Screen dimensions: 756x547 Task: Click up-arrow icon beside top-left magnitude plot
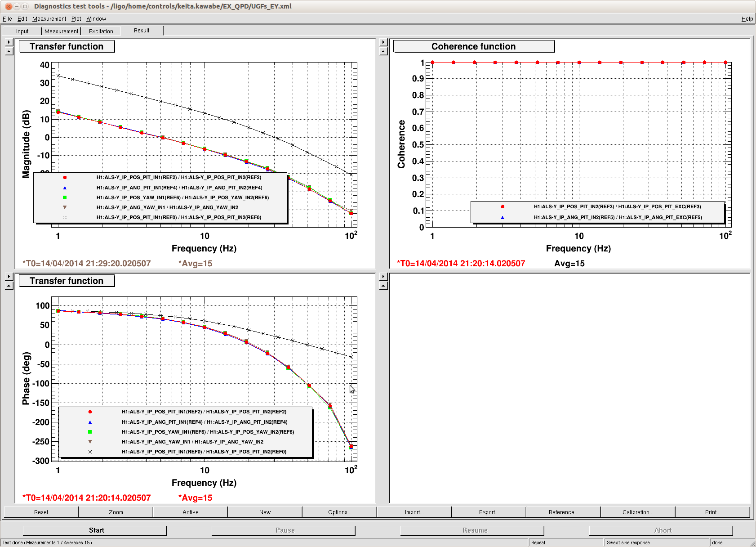pos(9,51)
